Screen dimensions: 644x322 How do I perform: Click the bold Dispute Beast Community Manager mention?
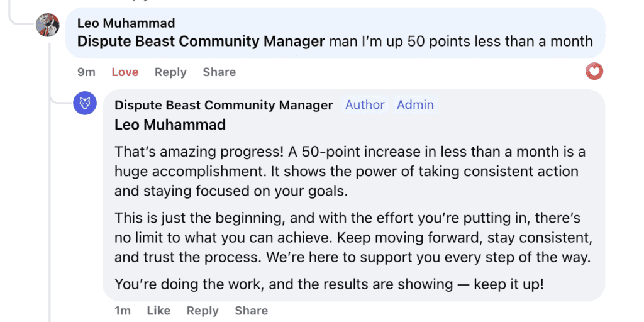[x=201, y=42]
